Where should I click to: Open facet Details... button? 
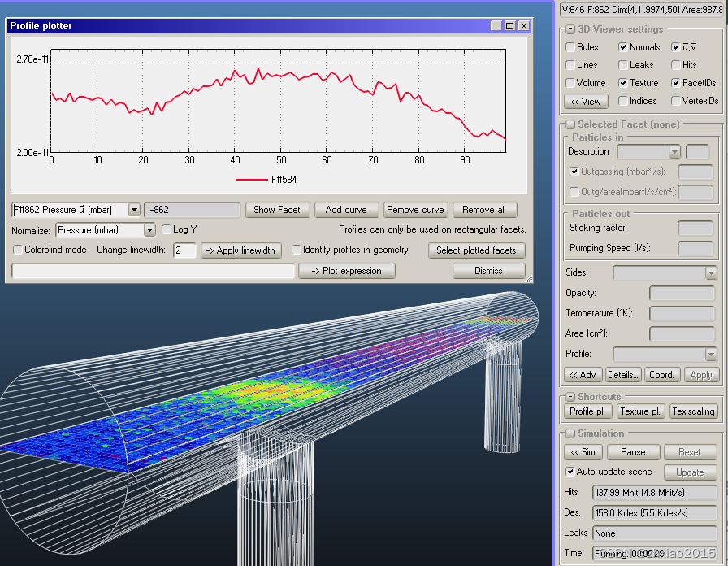pos(623,375)
